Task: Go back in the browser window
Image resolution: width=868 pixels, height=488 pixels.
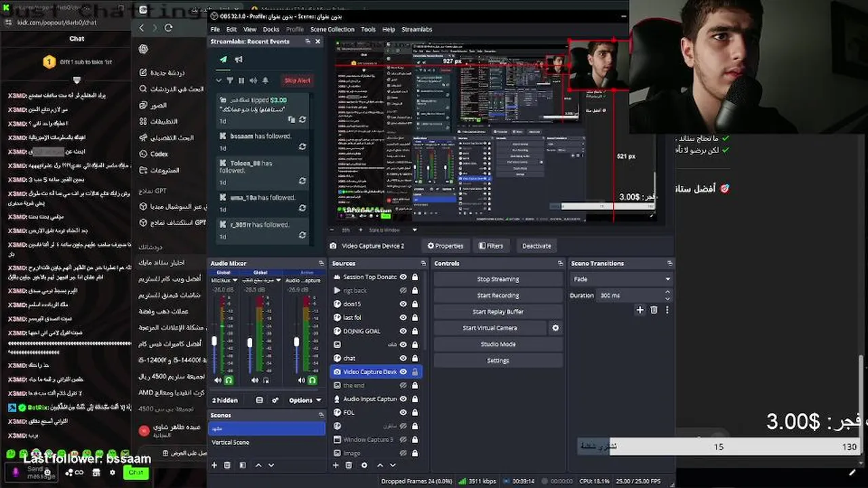Action: pos(142,28)
